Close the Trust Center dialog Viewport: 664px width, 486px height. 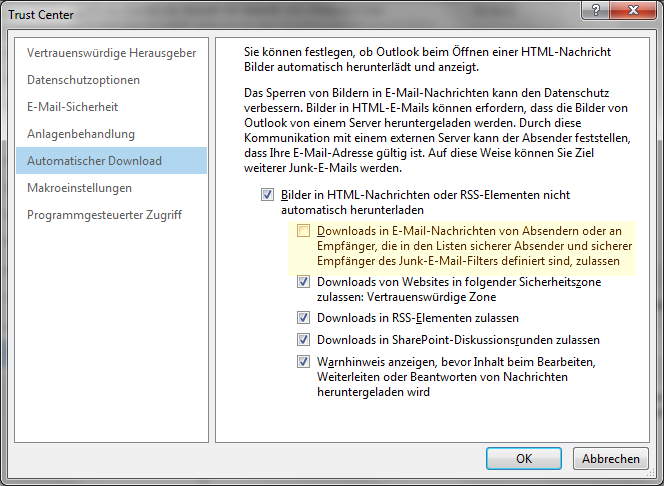pyautogui.click(x=634, y=10)
